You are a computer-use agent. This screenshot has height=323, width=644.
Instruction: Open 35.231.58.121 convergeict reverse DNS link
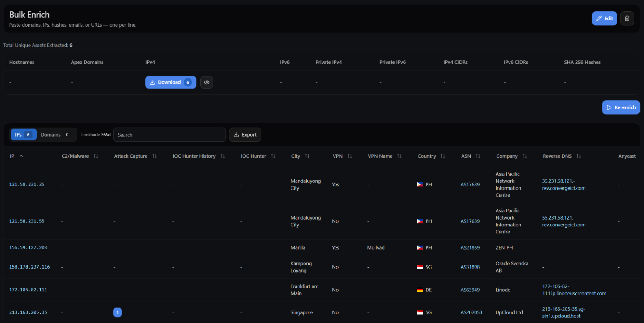tap(564, 185)
